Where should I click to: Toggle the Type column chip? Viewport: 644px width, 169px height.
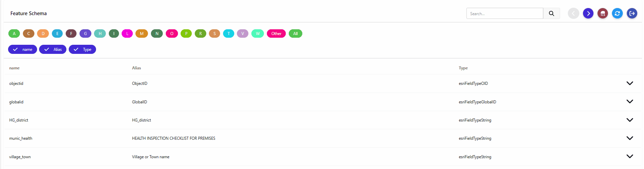pos(82,49)
